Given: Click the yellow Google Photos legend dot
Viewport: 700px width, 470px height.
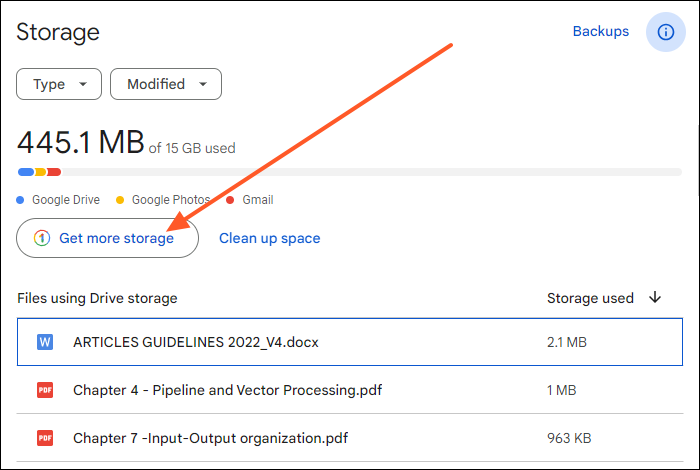Looking at the screenshot, I should (121, 200).
